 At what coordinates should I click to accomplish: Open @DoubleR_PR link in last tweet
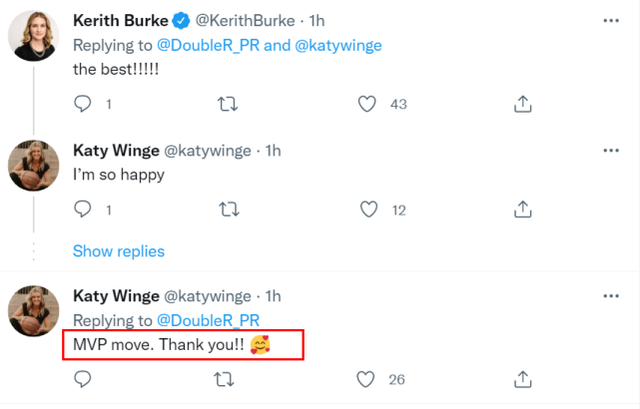pos(209,320)
